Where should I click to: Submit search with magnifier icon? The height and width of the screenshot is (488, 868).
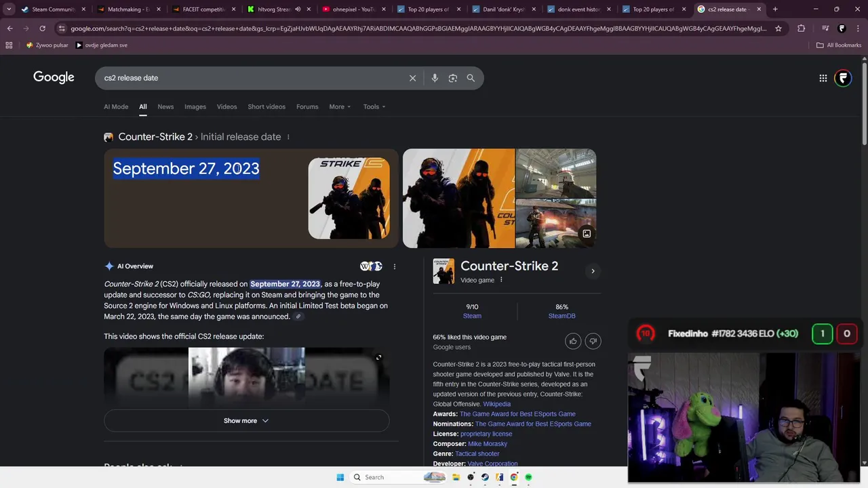coord(471,78)
